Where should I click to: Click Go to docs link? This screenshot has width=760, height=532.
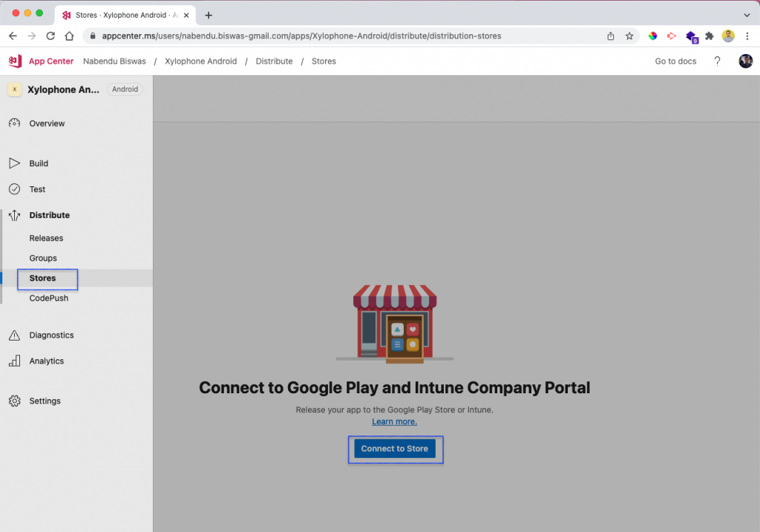[675, 61]
